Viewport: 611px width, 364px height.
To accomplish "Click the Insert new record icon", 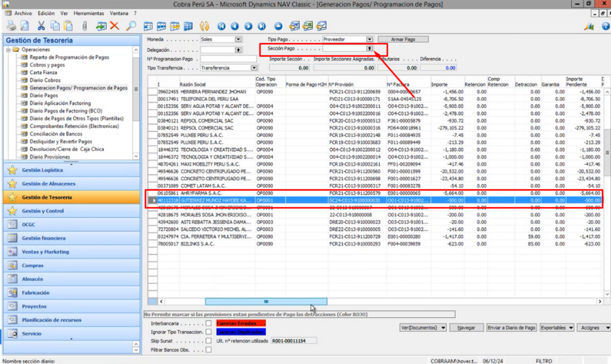I will [x=101, y=26].
